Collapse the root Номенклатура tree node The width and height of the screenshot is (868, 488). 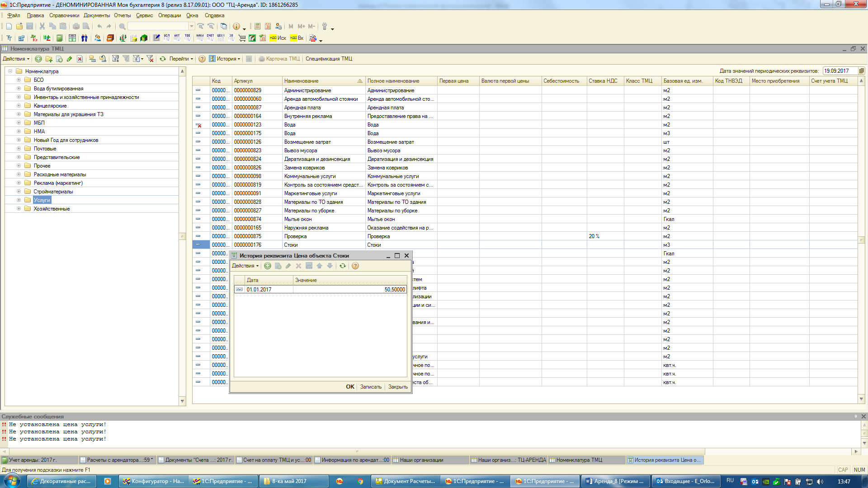pyautogui.click(x=10, y=71)
